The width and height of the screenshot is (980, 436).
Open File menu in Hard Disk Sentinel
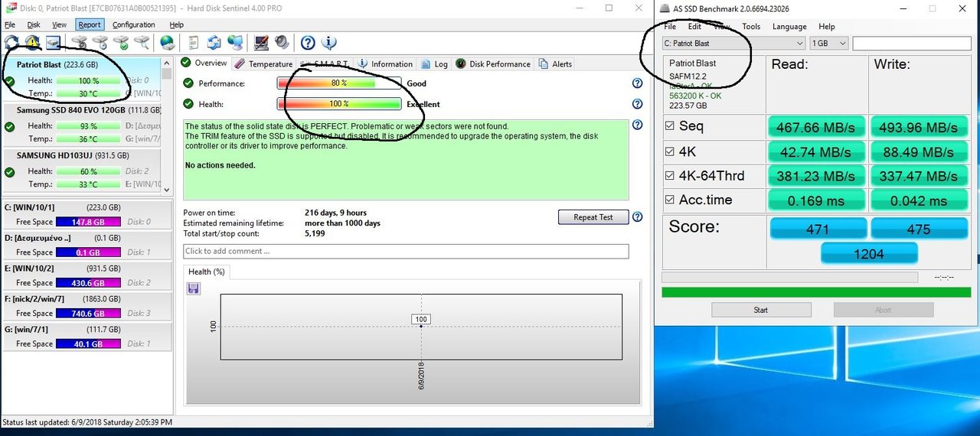9,24
